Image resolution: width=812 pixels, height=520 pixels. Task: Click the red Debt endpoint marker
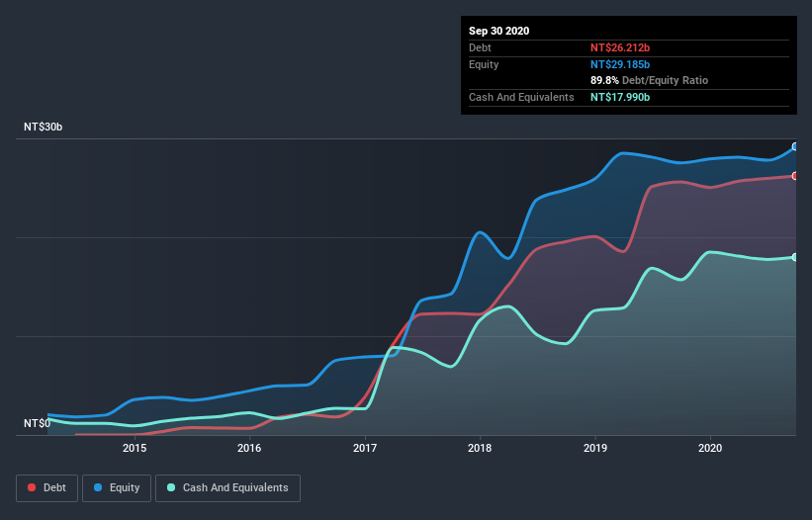point(795,176)
